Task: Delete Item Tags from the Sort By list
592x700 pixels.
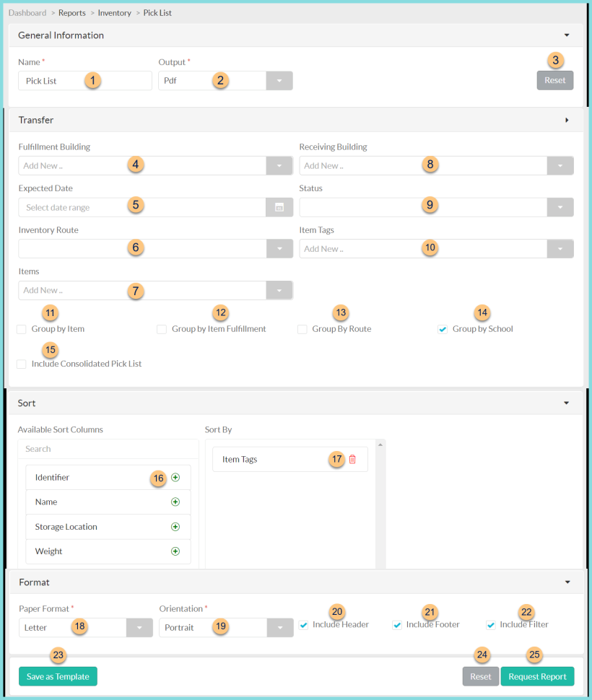Action: pyautogui.click(x=352, y=458)
